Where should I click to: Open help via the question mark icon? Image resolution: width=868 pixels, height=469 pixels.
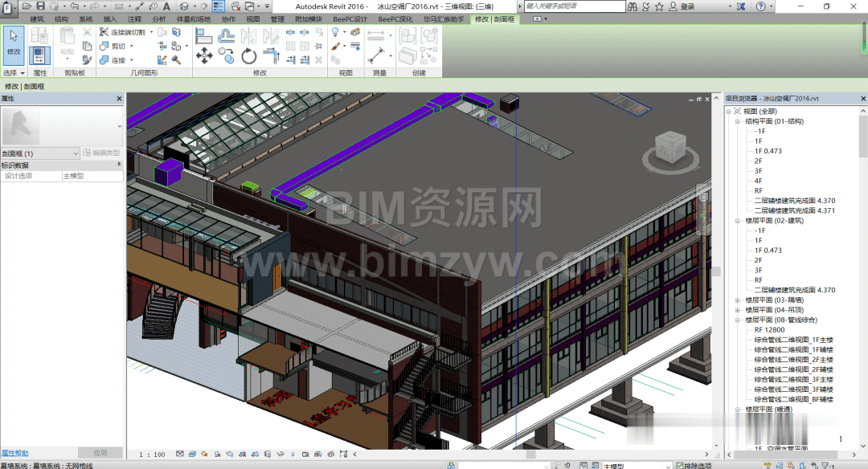tap(761, 6)
